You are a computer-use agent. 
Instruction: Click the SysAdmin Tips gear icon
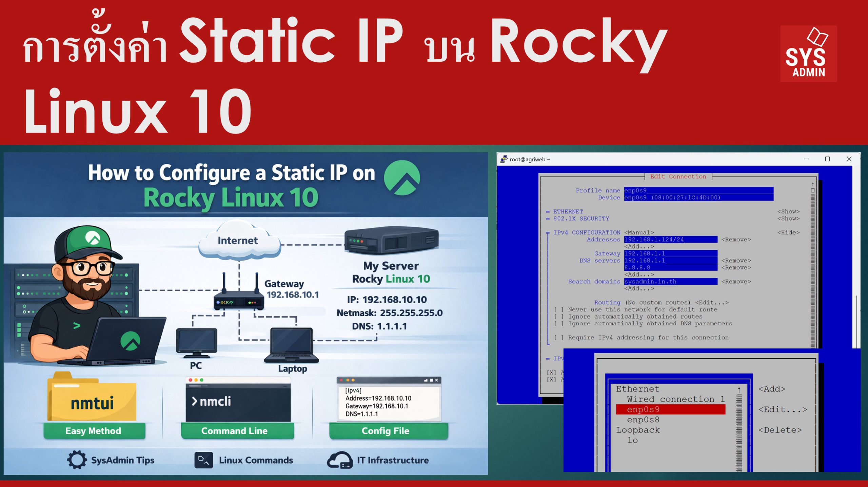[77, 460]
